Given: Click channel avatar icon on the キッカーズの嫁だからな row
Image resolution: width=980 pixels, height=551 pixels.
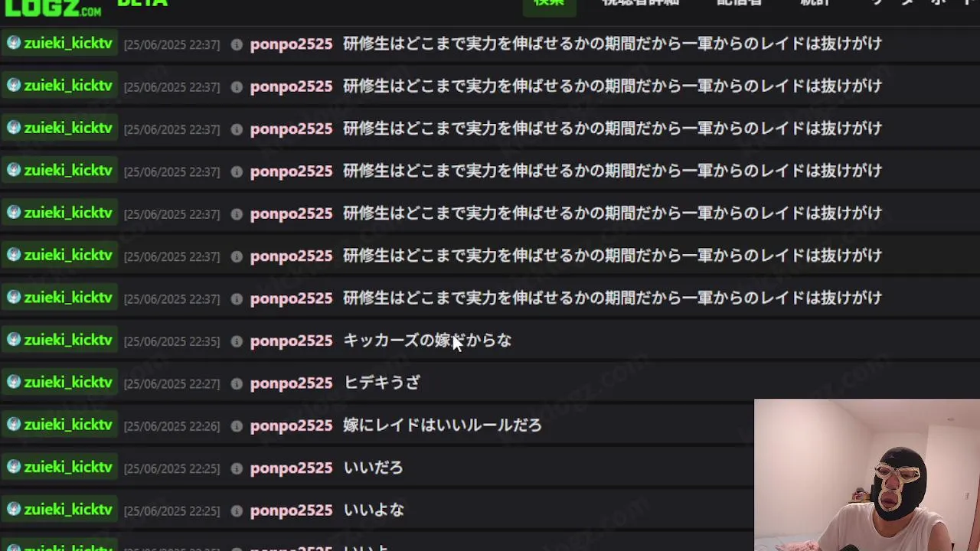Looking at the screenshot, I should (14, 340).
